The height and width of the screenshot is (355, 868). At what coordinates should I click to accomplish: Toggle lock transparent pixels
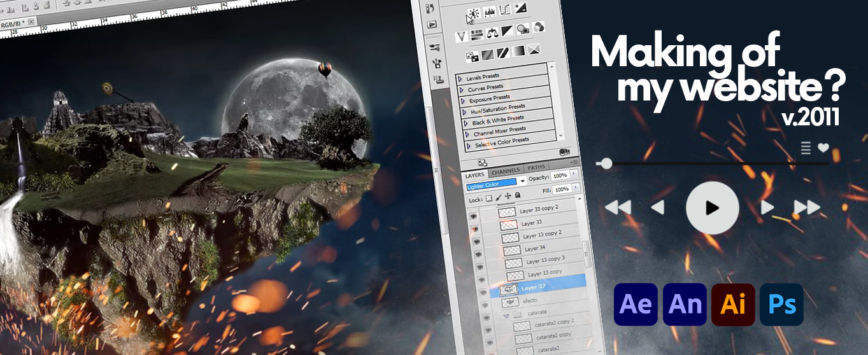point(488,198)
